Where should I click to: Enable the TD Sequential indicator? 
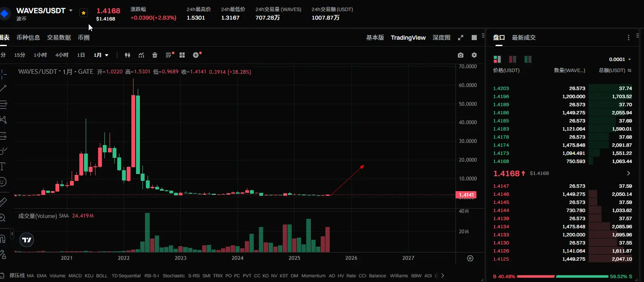click(126, 276)
